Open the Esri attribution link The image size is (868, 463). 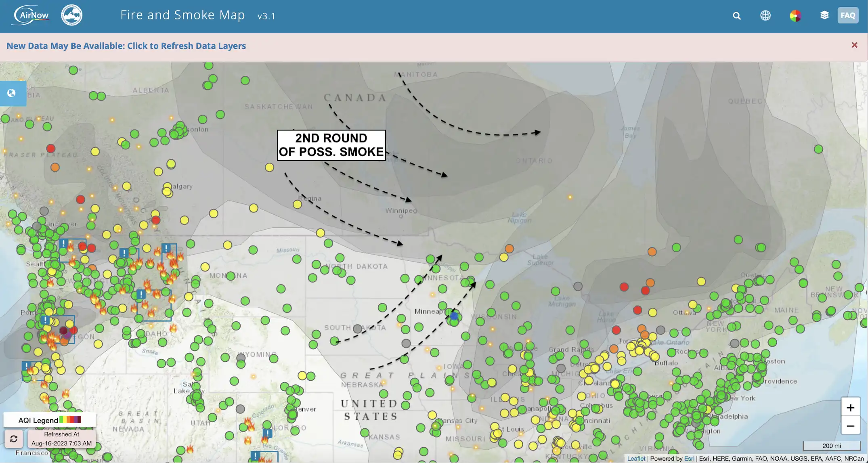[x=689, y=458]
